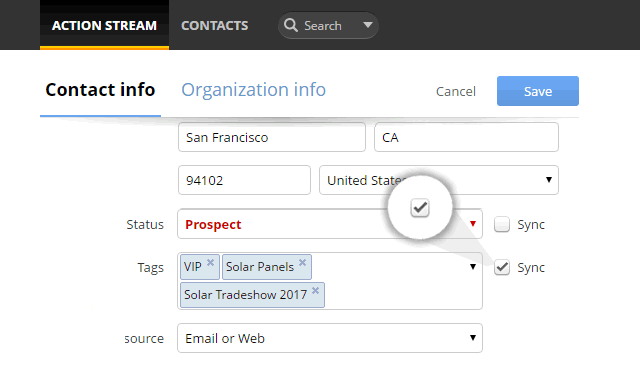Click the 94102 zip code field
Viewport: 640px width, 373px height.
tap(244, 180)
